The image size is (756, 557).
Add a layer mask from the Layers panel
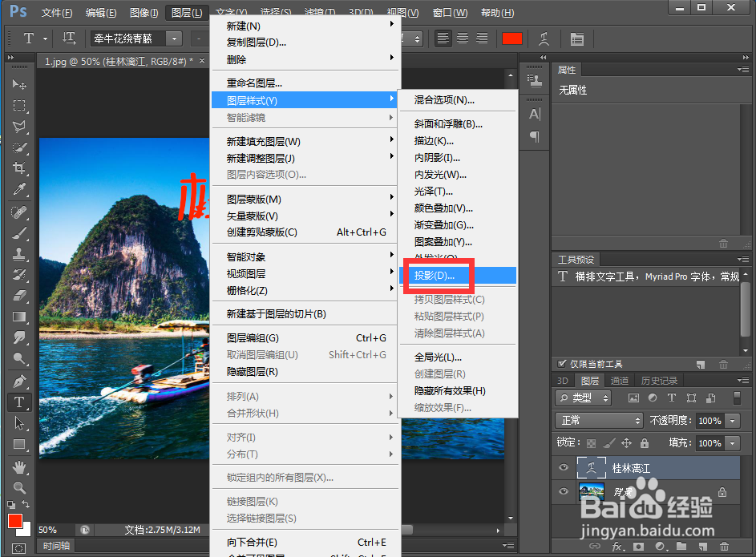point(637,547)
